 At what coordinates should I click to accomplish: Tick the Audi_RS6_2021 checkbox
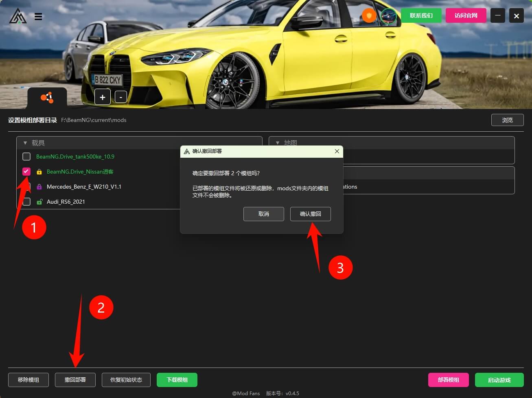[x=26, y=202]
